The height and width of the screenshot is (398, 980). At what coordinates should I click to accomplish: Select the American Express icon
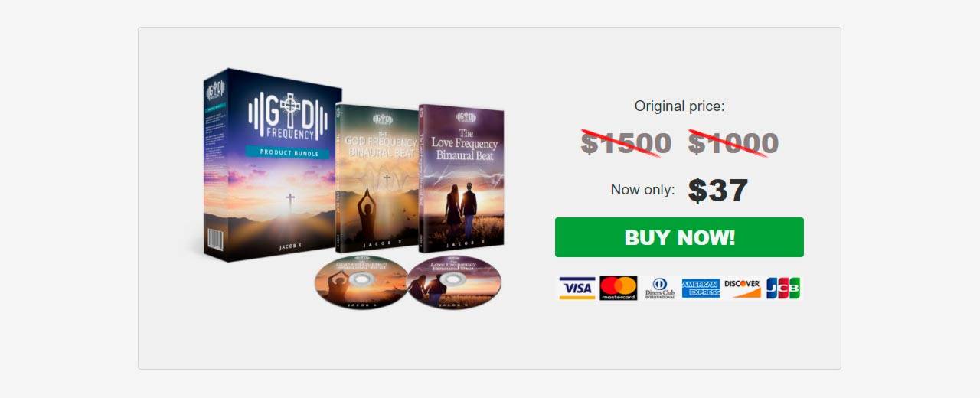(701, 288)
